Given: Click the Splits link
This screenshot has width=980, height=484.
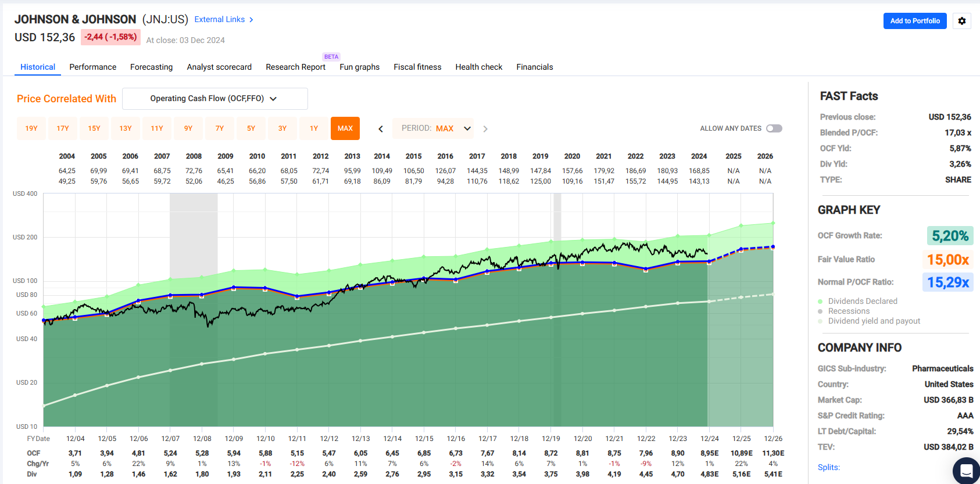Looking at the screenshot, I should point(828,467).
